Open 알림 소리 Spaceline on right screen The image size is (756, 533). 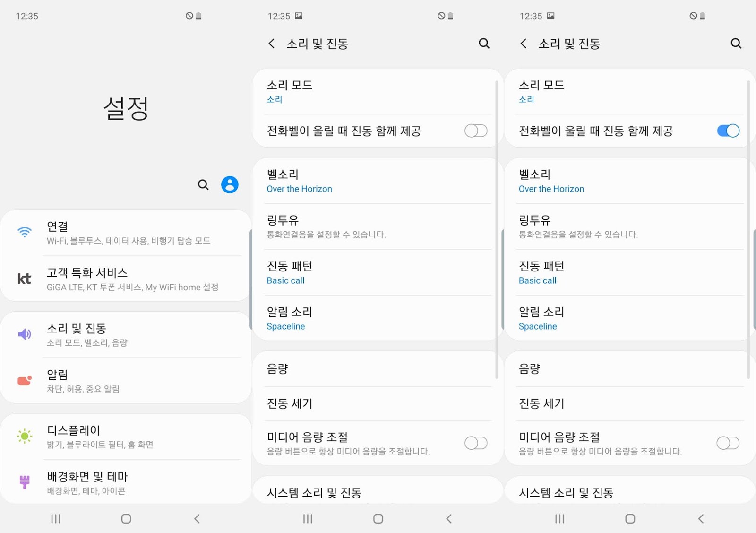pyautogui.click(x=629, y=318)
